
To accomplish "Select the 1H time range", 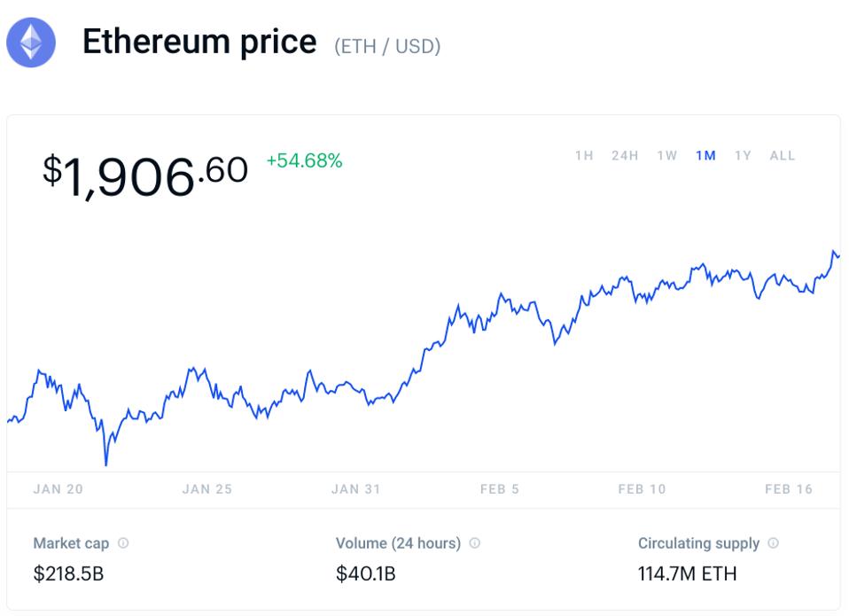I will click(584, 156).
